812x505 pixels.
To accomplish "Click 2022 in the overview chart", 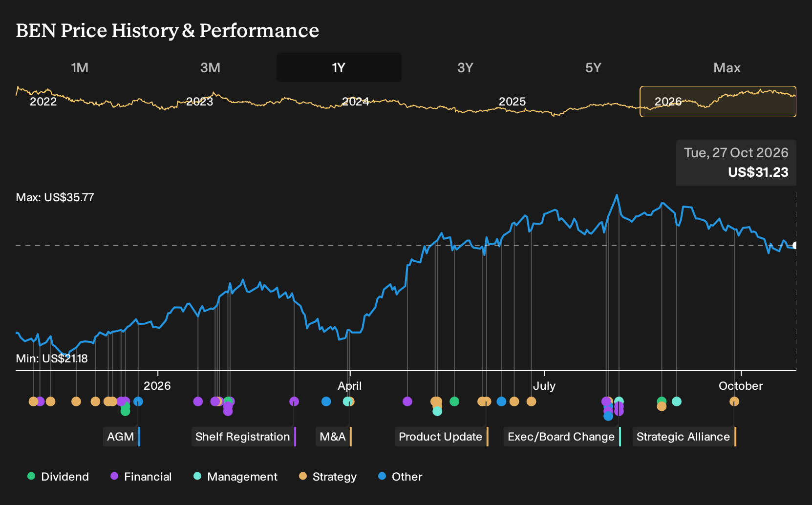I will click(x=43, y=102).
